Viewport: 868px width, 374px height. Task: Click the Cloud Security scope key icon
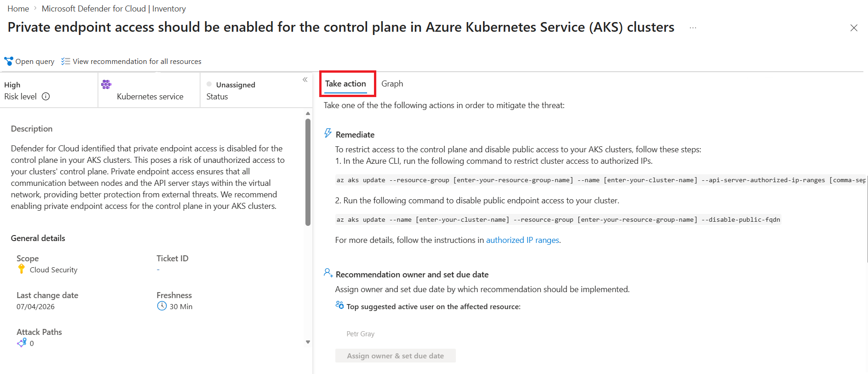[x=21, y=269]
